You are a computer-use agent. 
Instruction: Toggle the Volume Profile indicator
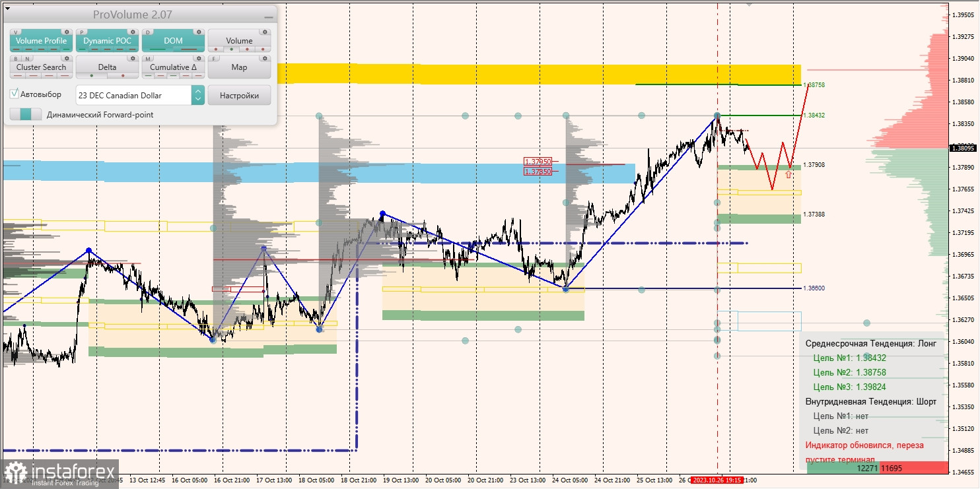pyautogui.click(x=41, y=40)
